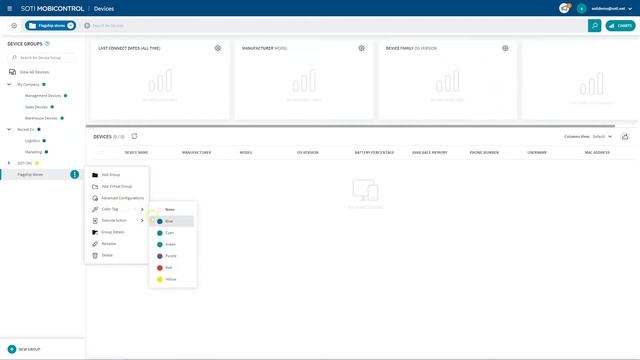Sort by MAC ADDRESS column
The height and width of the screenshot is (360, 640).
coord(597,152)
